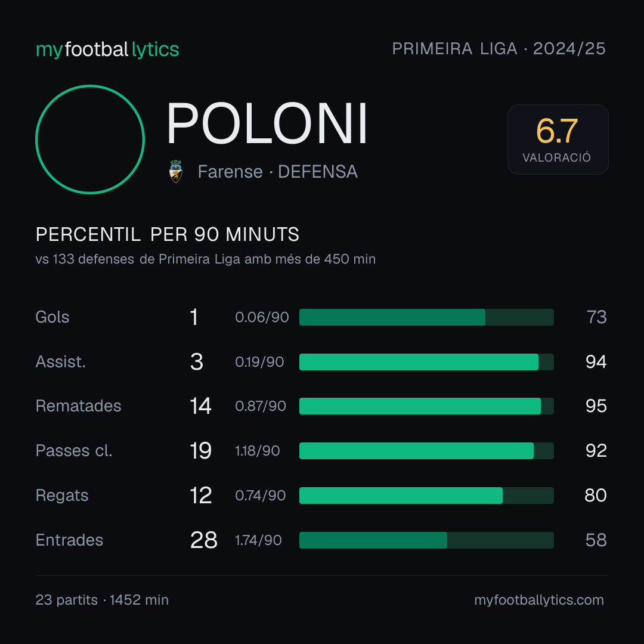Select the 6.7 Valoració rating badge
644x644 pixels.
point(558,139)
